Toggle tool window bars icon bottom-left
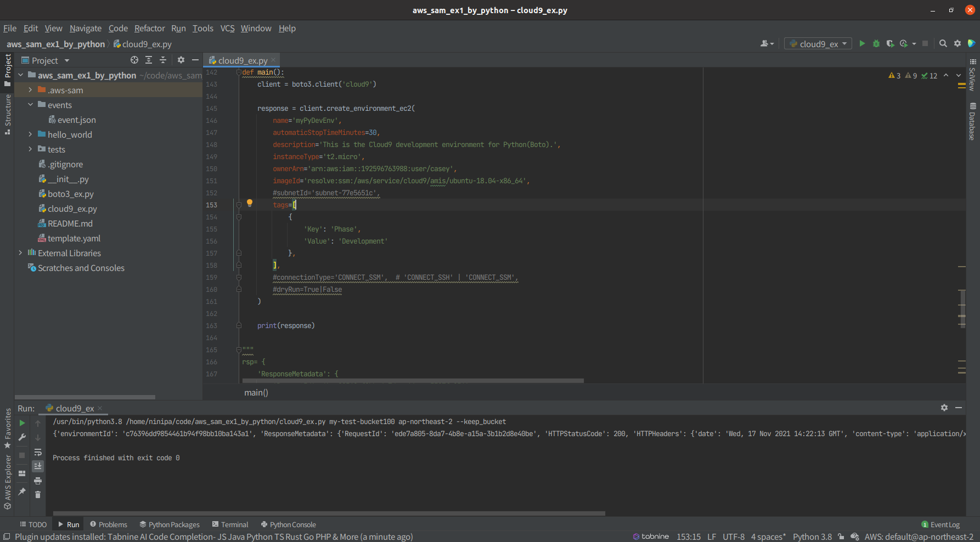 pyautogui.click(x=7, y=537)
